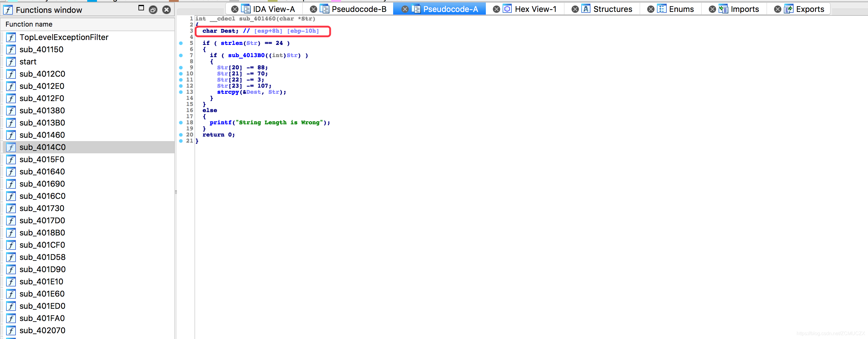Click sub_4013B0 call in pseudocode
Image resolution: width=868 pixels, height=339 pixels.
click(246, 55)
